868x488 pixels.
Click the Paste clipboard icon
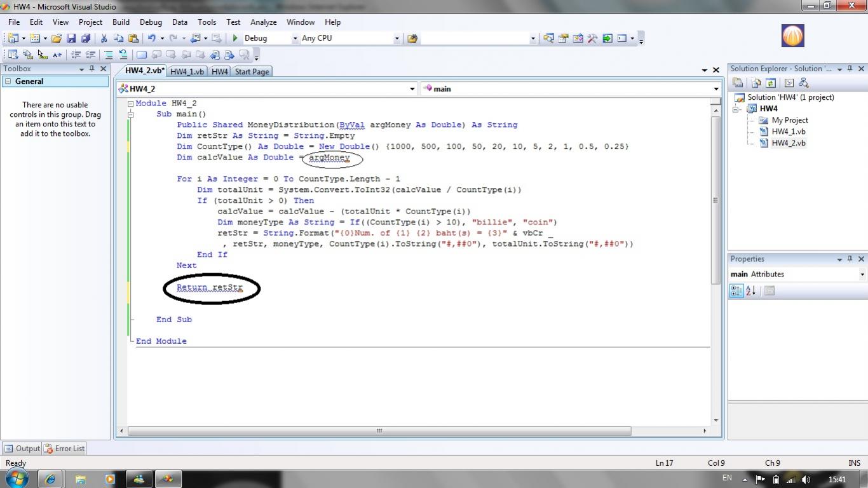tap(133, 38)
